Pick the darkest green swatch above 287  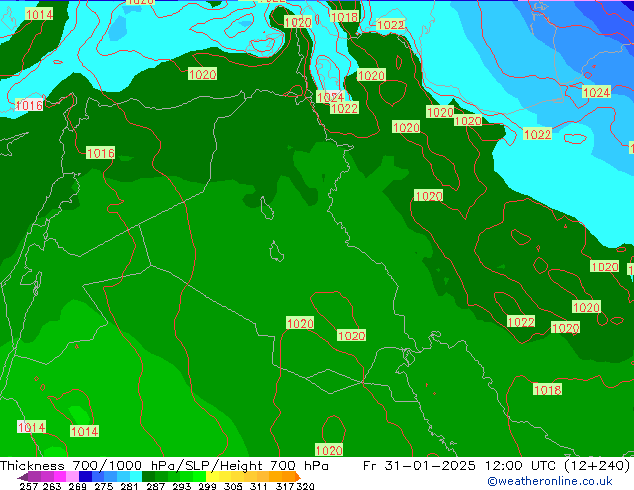[148, 477]
